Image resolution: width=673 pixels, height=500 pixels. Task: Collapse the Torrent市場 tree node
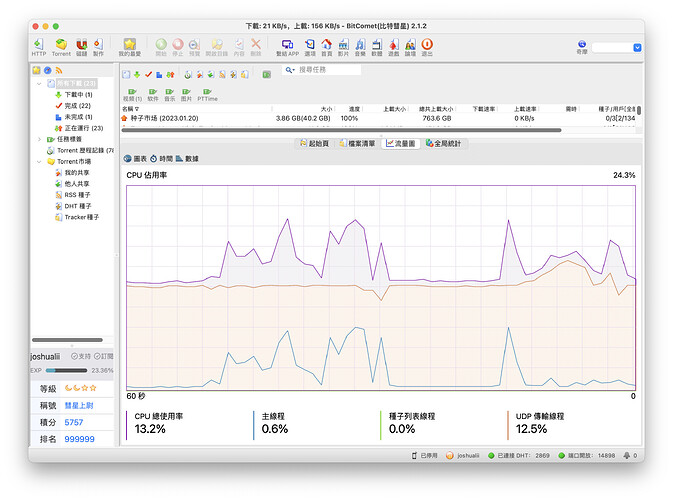[x=39, y=161]
